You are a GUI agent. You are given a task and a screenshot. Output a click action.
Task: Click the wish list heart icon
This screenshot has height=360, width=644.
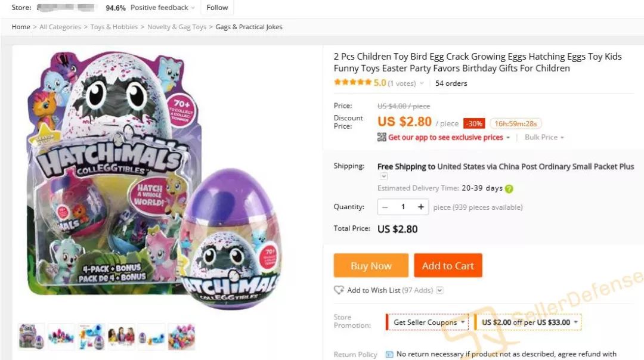click(339, 290)
